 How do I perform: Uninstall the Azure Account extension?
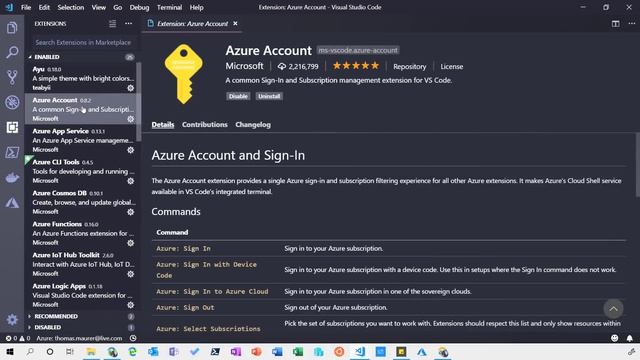[x=269, y=96]
